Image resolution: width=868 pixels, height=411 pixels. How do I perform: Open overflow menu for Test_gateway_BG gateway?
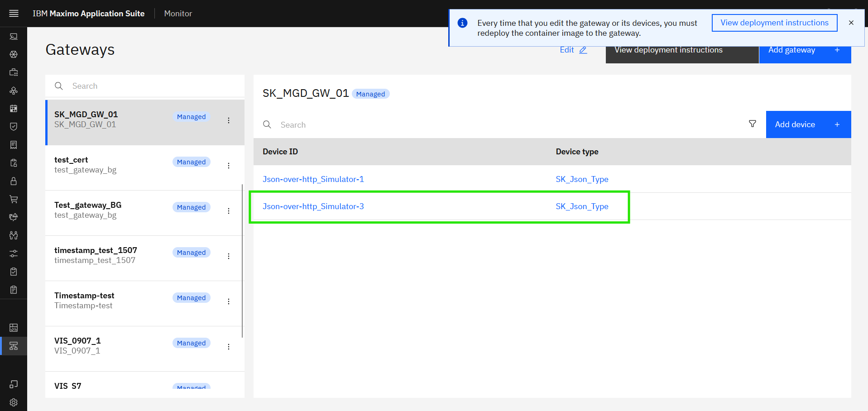(x=229, y=211)
